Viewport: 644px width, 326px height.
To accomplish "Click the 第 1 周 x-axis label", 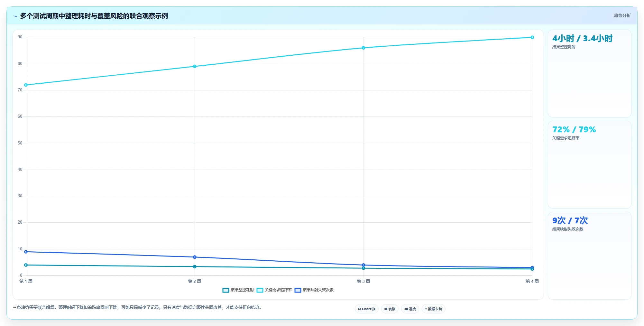I will (26, 281).
